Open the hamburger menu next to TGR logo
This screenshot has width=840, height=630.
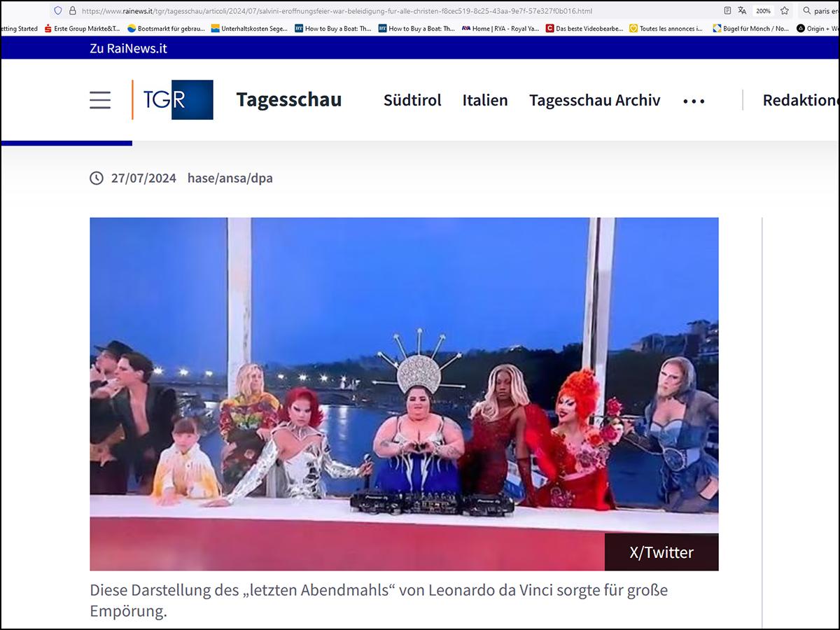(x=100, y=100)
